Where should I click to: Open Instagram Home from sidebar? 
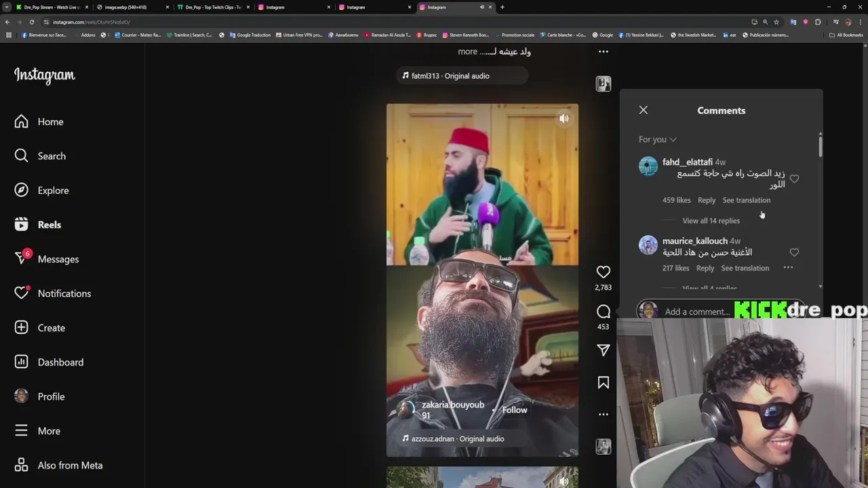pos(39,122)
